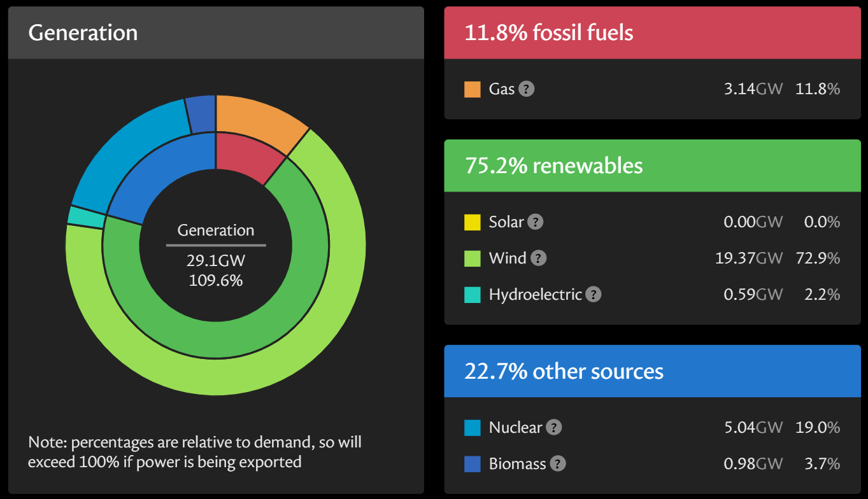This screenshot has width=868, height=499.
Task: Click the note about percentages relative to demand
Action: pos(195,452)
